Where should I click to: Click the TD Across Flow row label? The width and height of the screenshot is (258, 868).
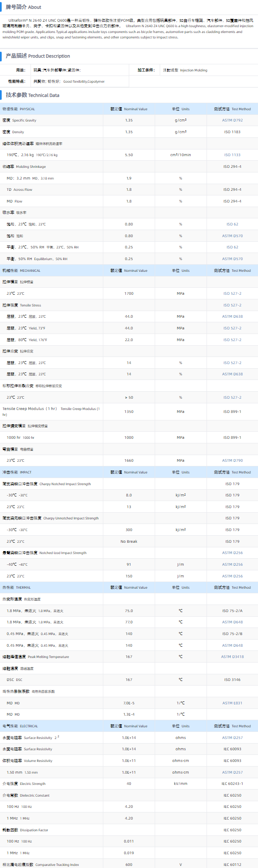pos(20,190)
